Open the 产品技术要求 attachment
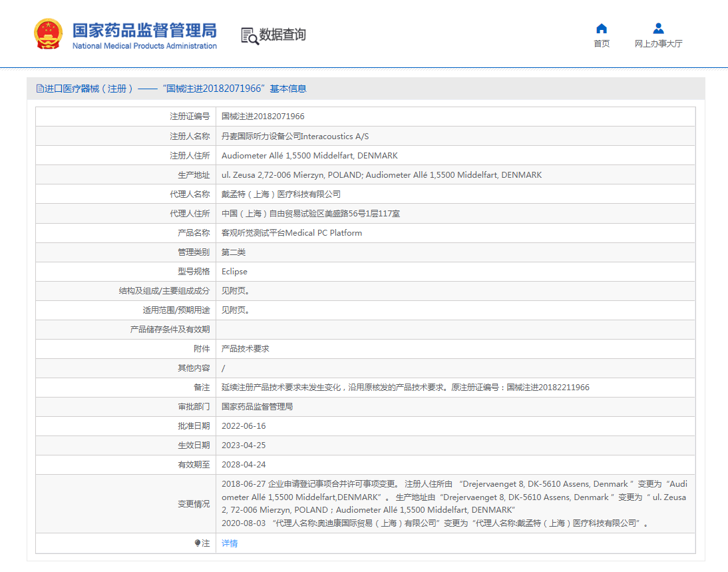Screen dimensions: 728x572 [246, 349]
